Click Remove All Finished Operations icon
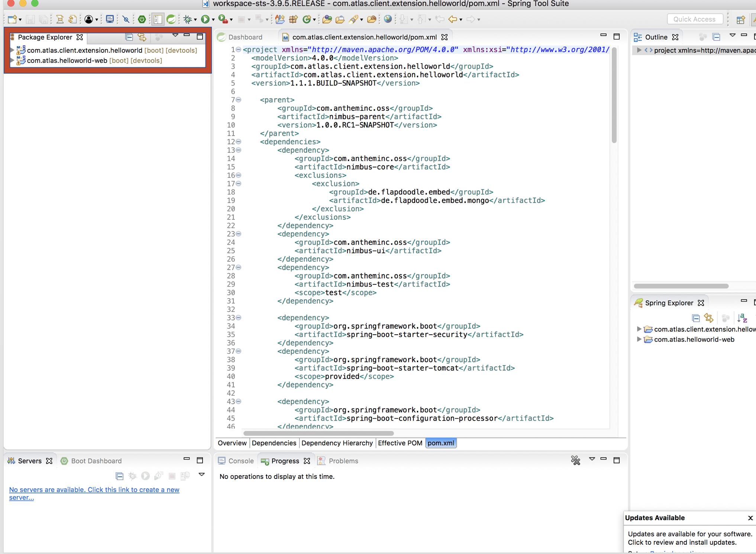 575,461
